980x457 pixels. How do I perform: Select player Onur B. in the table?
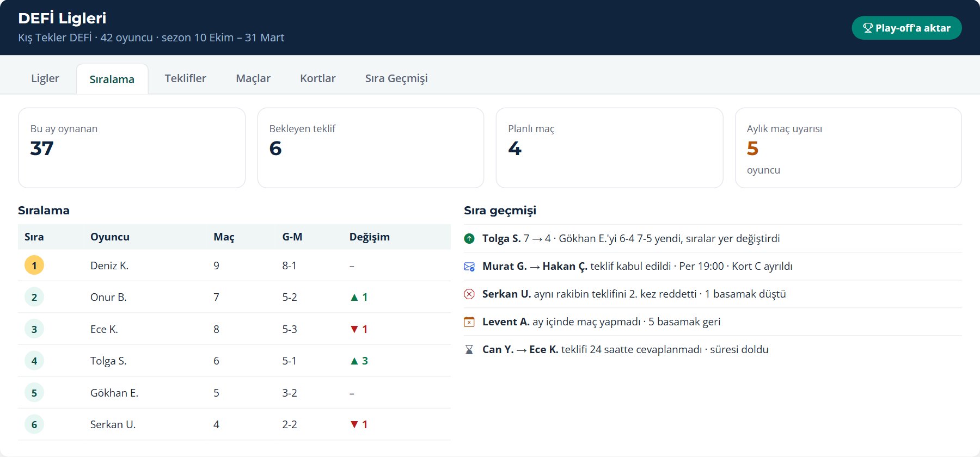(x=108, y=297)
